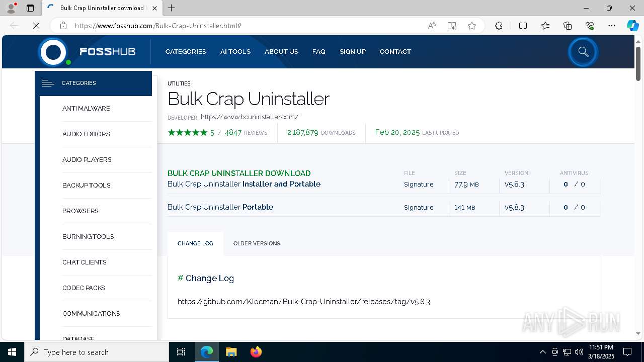Open the Copilot sidebar icon
644x362 pixels.
coord(632,26)
